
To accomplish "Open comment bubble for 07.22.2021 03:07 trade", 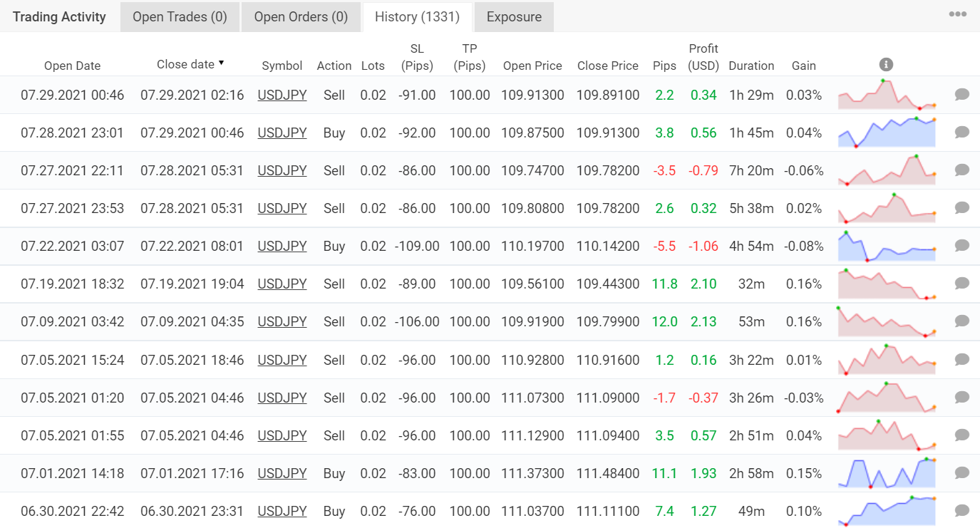I will click(x=961, y=246).
